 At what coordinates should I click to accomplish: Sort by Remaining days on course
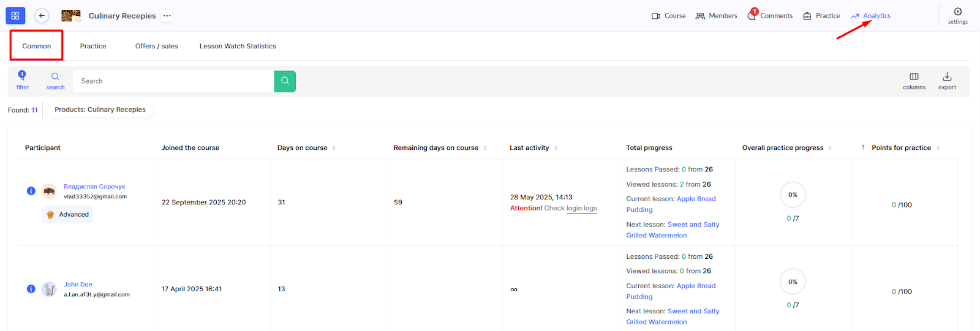485,148
